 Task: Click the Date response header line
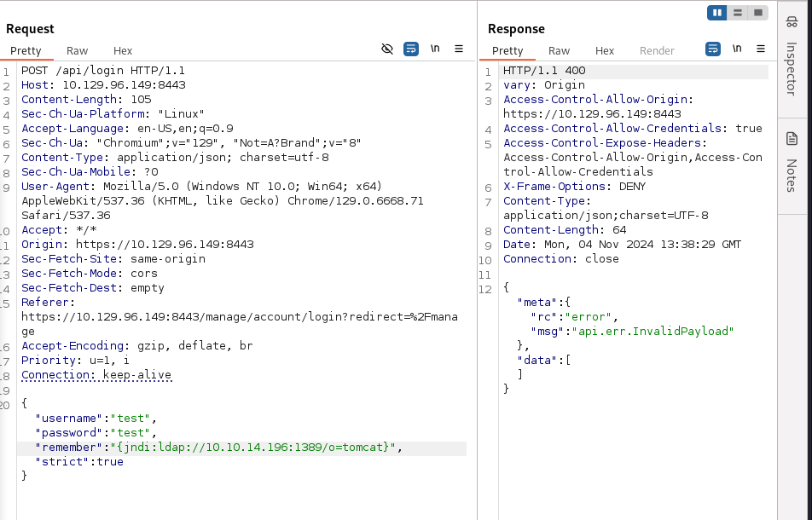tap(622, 244)
